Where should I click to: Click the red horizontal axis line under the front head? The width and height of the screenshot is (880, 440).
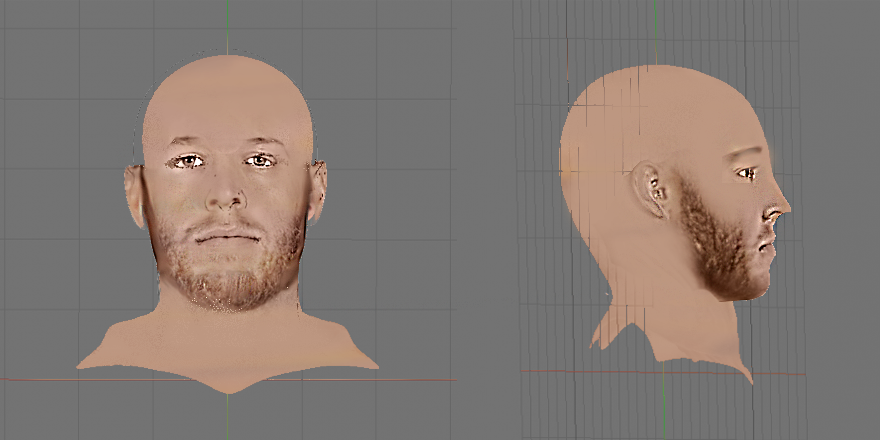(60, 380)
